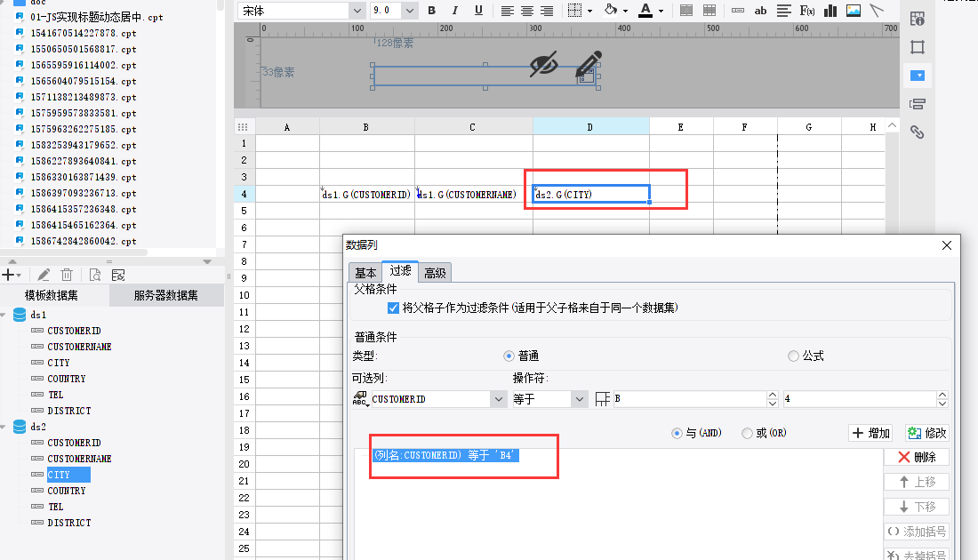Image resolution: width=978 pixels, height=560 pixels.
Task: Click the edit dataset pencil icon
Action: coord(44,275)
